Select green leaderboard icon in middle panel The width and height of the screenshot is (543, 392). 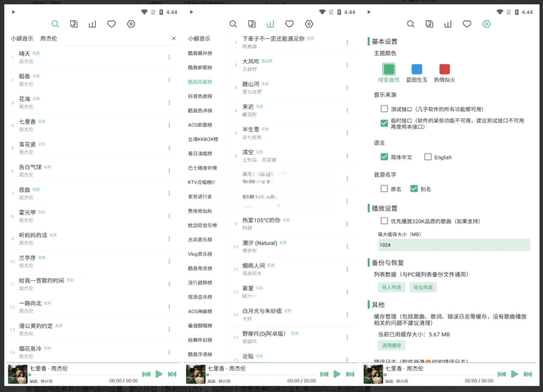click(270, 24)
